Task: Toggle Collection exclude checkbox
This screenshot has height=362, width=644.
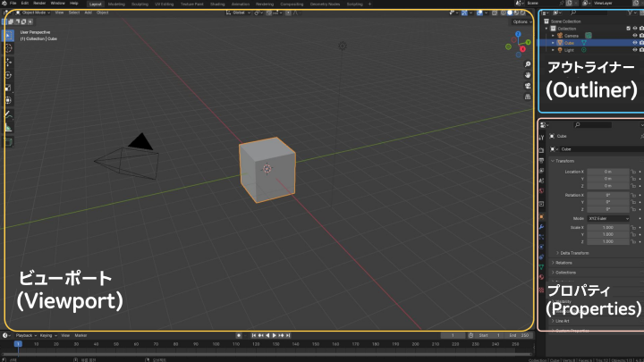Action: tap(628, 29)
